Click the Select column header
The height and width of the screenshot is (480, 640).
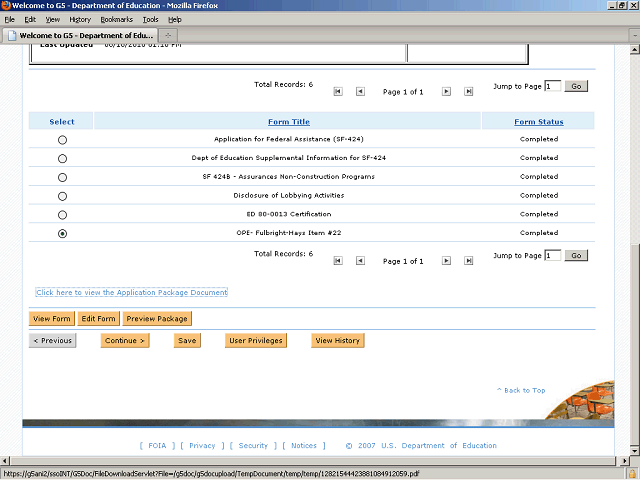pos(62,122)
